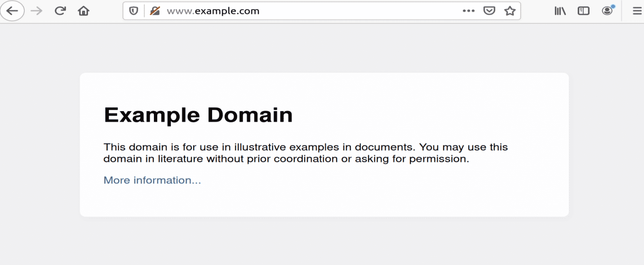Open the tracking protection shield panel

[x=133, y=11]
